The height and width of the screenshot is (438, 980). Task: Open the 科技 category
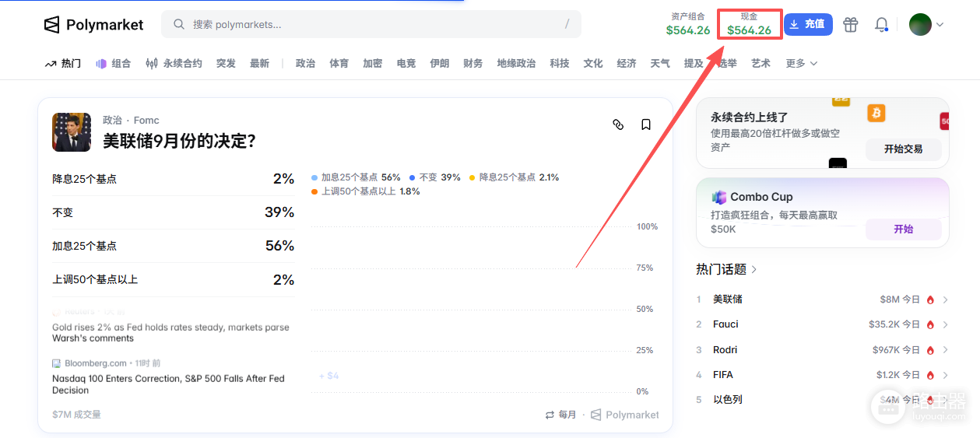point(559,63)
